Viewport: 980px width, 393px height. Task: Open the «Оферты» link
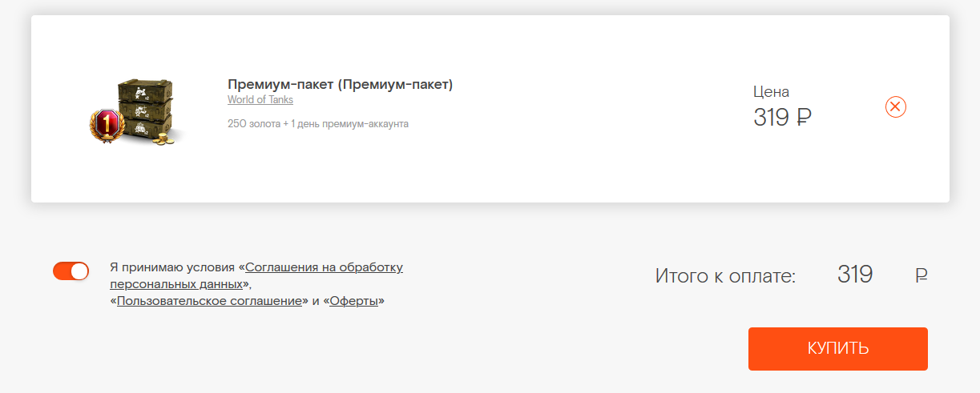pos(353,301)
